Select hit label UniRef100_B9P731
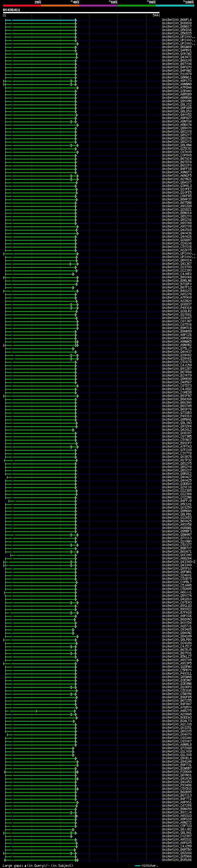Screen dimensions: 197x868 click(x=176, y=765)
